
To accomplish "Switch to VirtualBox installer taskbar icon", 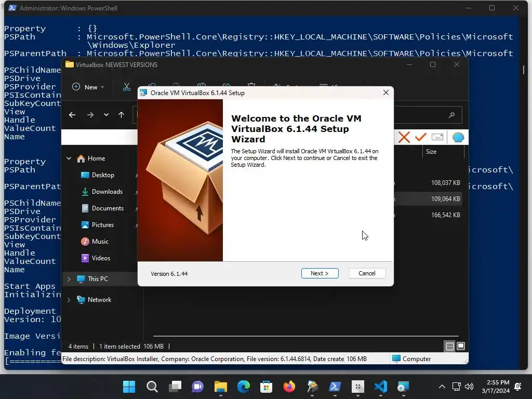I will click(403, 387).
